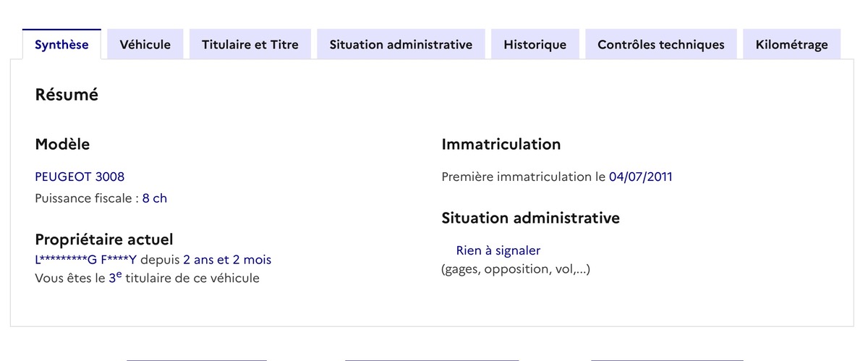
Task: View the Kilométrage tab
Action: [791, 45]
